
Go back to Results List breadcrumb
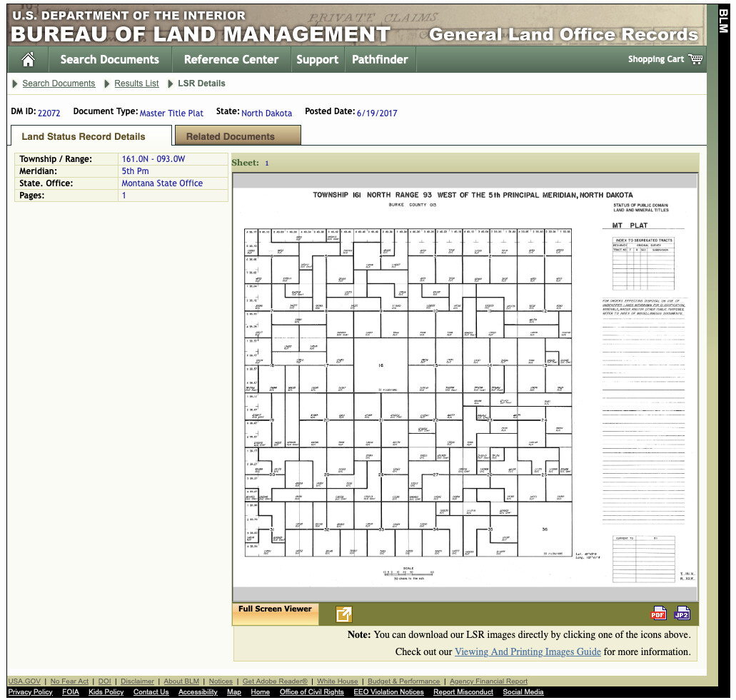[136, 83]
